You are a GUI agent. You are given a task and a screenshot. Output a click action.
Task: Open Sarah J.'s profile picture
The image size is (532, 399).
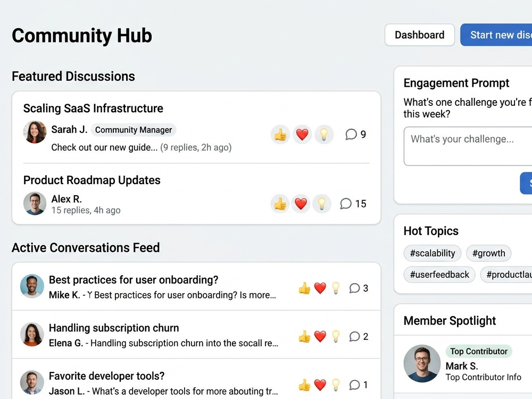(x=35, y=132)
